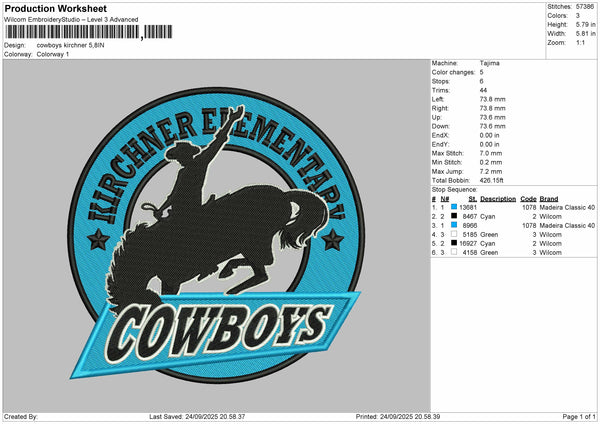Click the embroidery design preview image
Image resolution: width=600 pixels, height=424 pixels.
point(217,236)
